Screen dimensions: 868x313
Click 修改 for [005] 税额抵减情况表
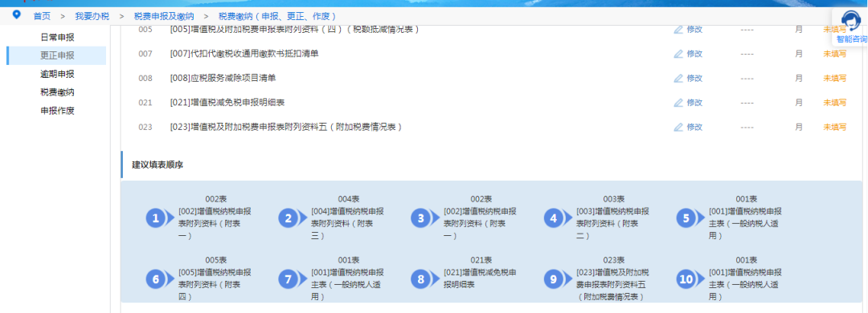tap(694, 30)
